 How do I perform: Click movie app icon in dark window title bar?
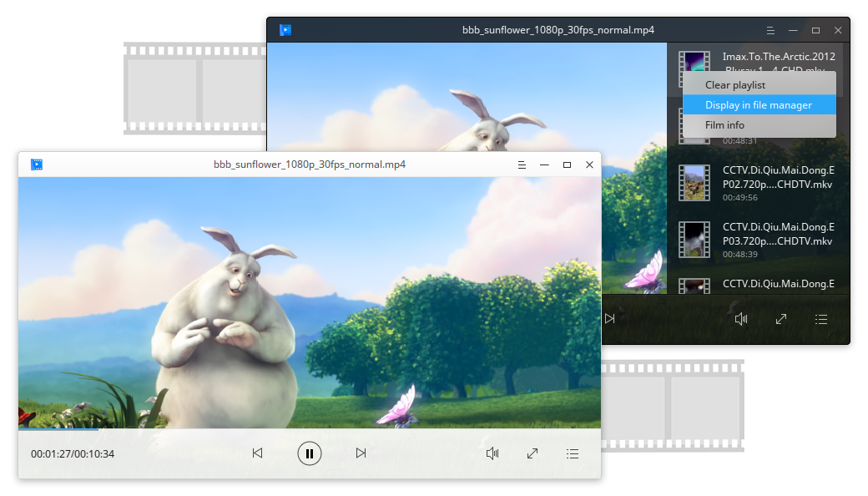[x=285, y=30]
